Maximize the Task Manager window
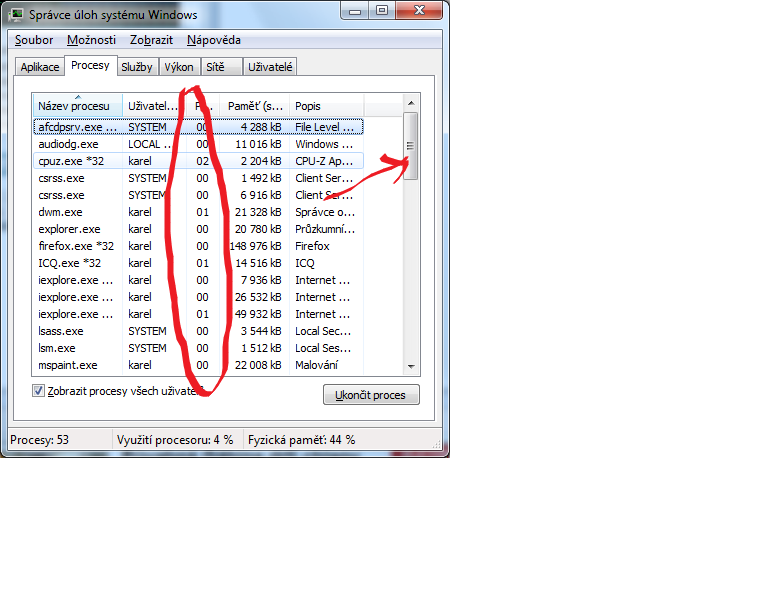The width and height of the screenshot is (768, 614). (x=382, y=11)
